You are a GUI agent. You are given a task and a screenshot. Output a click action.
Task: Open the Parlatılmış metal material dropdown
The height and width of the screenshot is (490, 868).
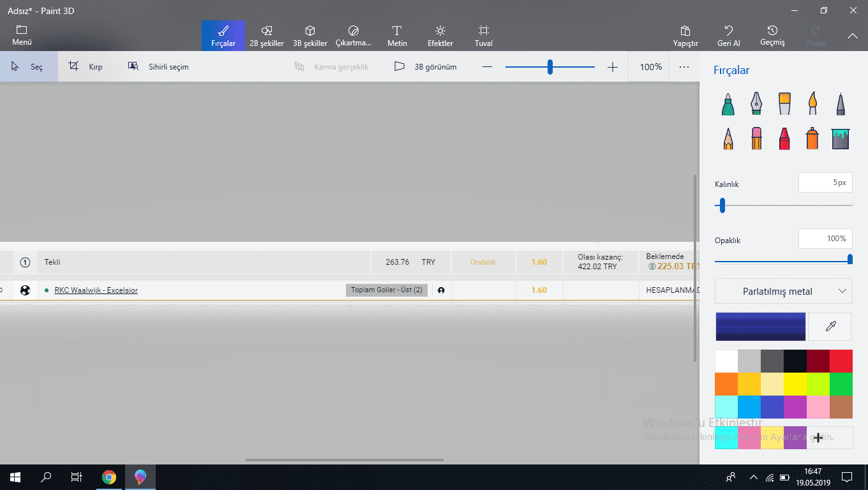(784, 292)
